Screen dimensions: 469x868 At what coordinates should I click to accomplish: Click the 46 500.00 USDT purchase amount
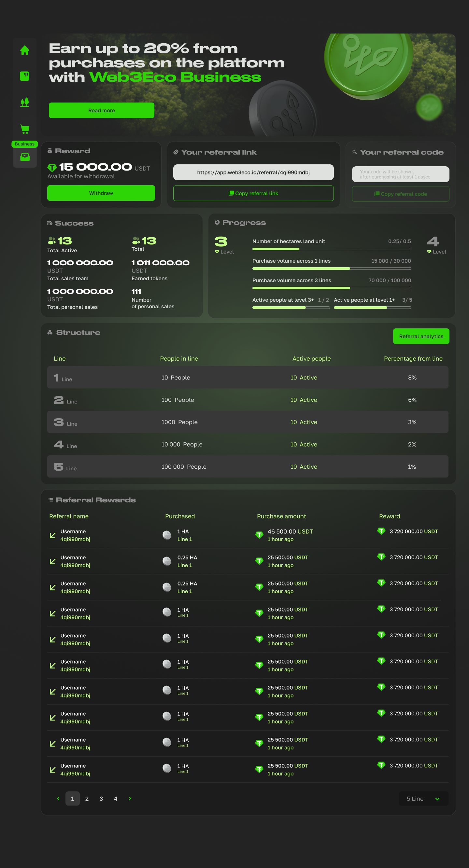[x=290, y=531]
